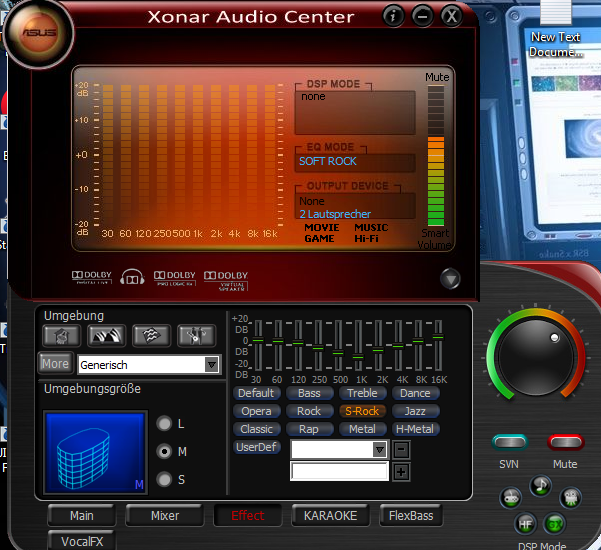Remove user preset with minus button
The width and height of the screenshot is (601, 550).
(401, 450)
